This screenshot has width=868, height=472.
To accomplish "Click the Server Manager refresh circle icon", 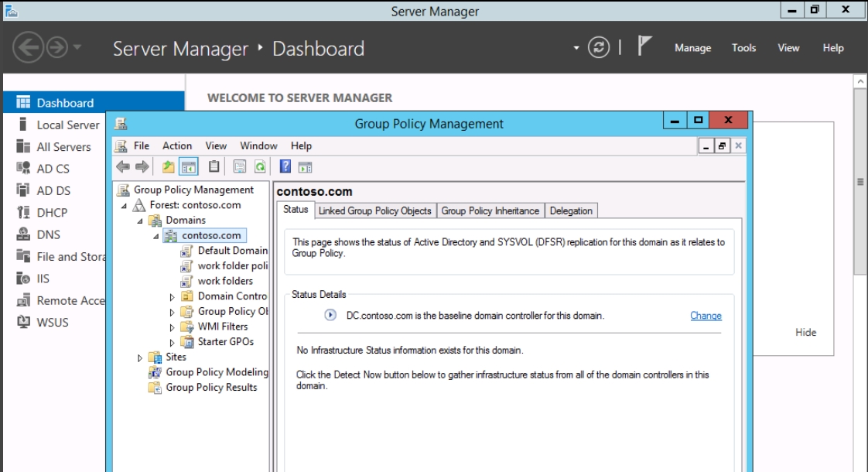I will pos(599,48).
